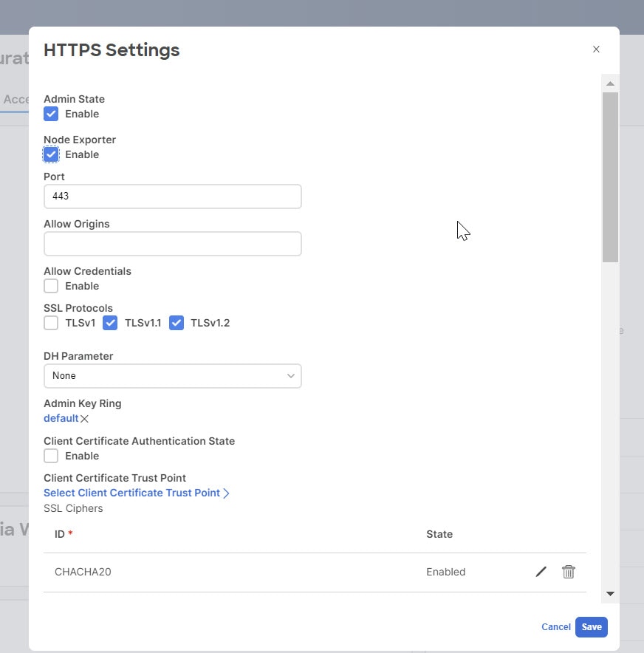Enable Client Certificate Authentication State checkbox
The image size is (644, 653).
point(51,456)
